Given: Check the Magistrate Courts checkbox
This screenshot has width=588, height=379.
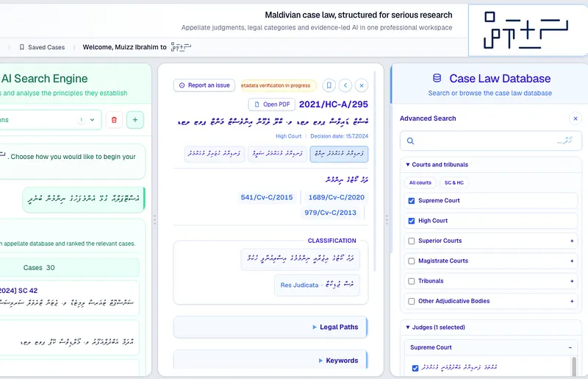Looking at the screenshot, I should click(x=412, y=261).
